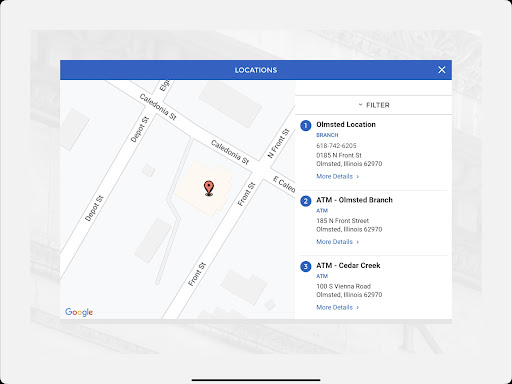Image resolution: width=512 pixels, height=384 pixels.
Task: Expand the Filter options
Action: [x=374, y=105]
